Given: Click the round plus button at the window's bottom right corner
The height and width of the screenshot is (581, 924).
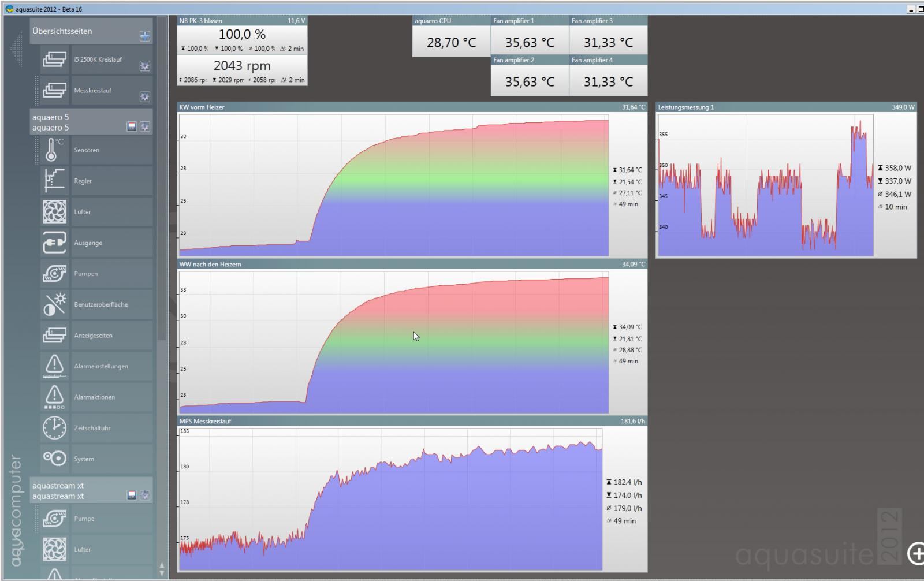Looking at the screenshot, I should click(916, 554).
